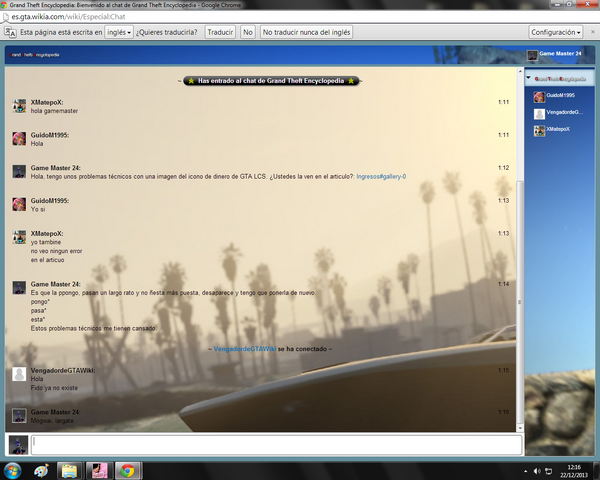600x480 pixels.
Task: Click the chat scrollbar up arrow
Action: (x=520, y=72)
